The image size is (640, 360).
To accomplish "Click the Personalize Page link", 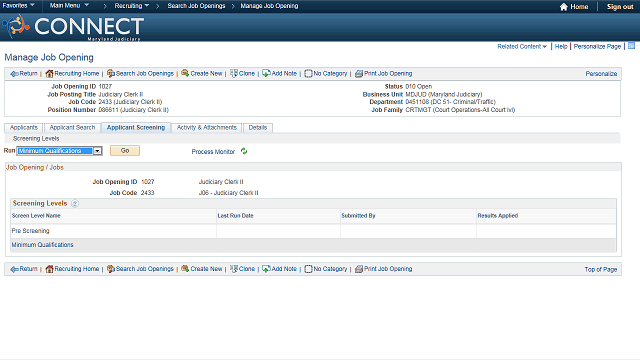I will point(597,47).
